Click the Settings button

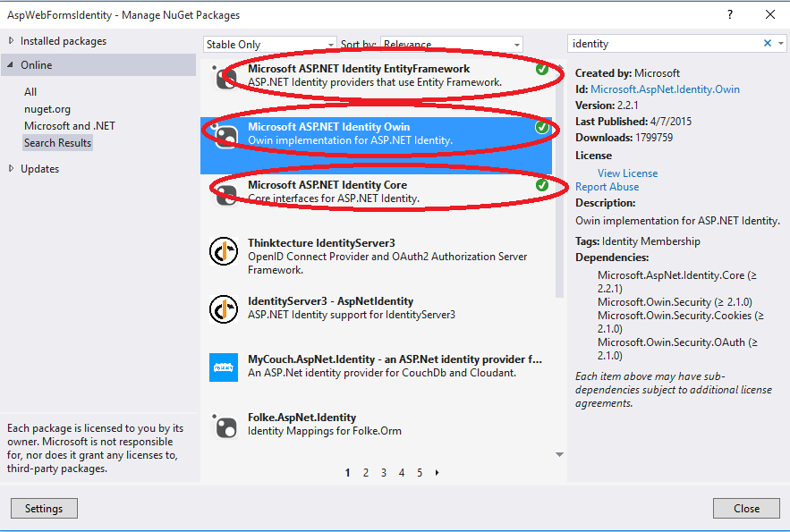click(x=45, y=509)
